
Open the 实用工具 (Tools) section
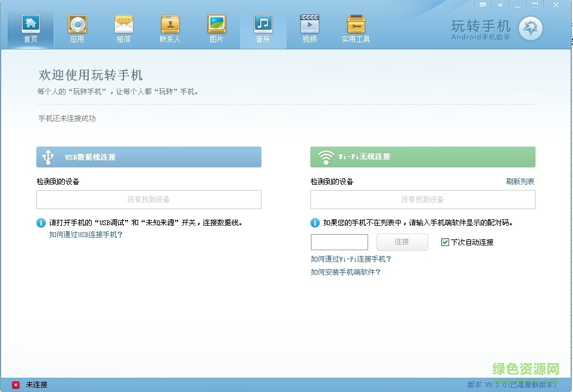(x=356, y=27)
